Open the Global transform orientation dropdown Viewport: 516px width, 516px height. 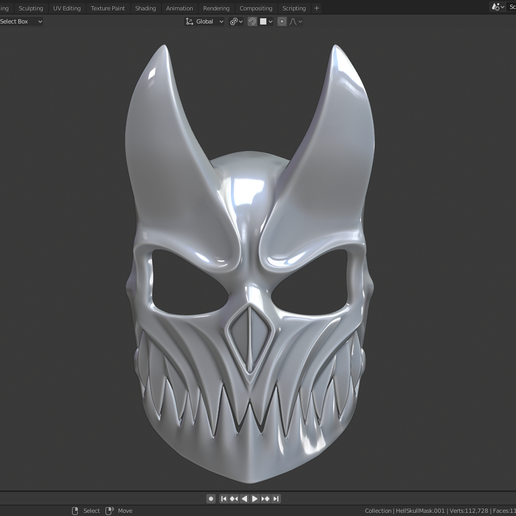(204, 22)
